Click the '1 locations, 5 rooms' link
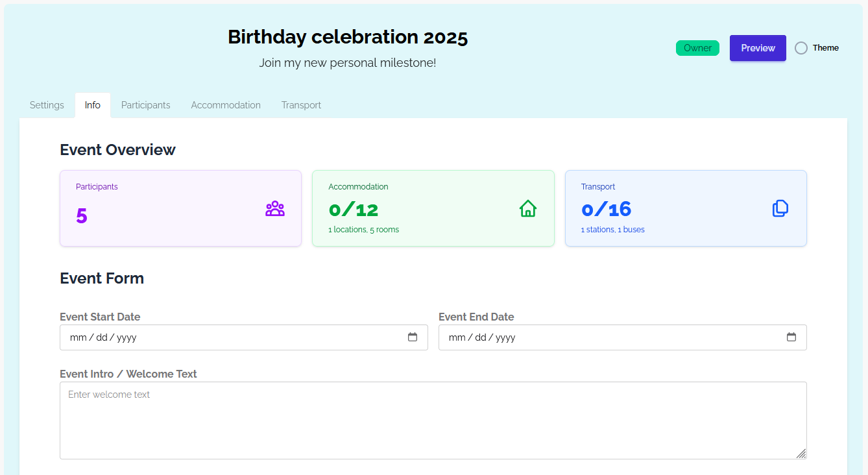The image size is (868, 475). (x=363, y=229)
